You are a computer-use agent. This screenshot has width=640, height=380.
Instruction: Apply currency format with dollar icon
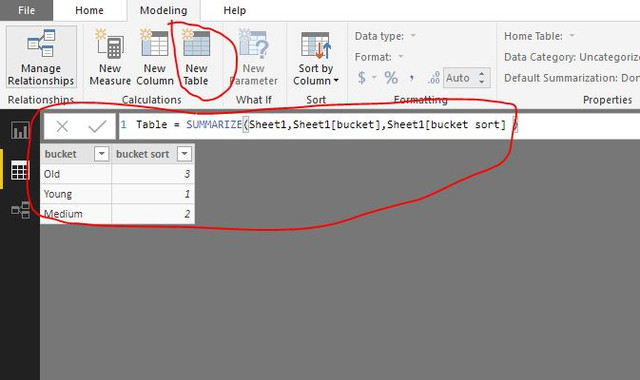point(362,78)
